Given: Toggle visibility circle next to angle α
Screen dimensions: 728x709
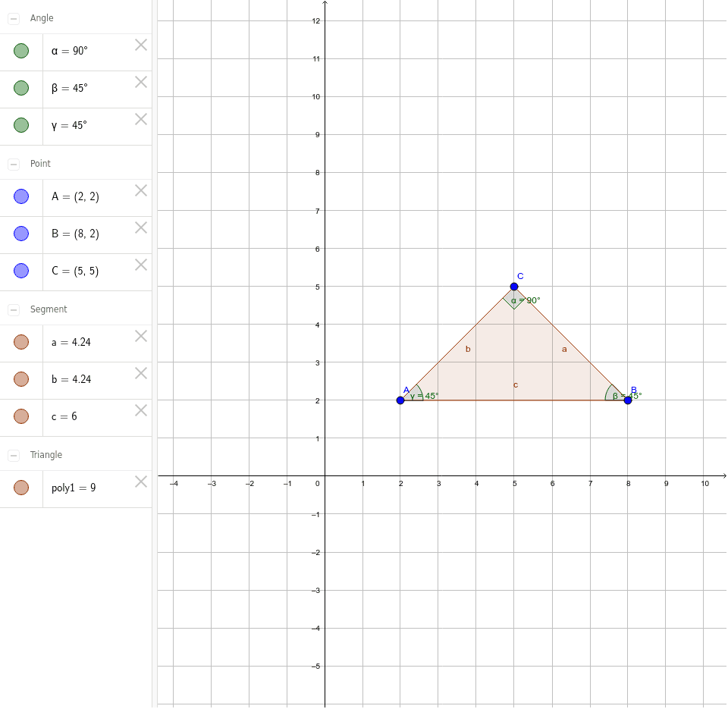Looking at the screenshot, I should 20,50.
